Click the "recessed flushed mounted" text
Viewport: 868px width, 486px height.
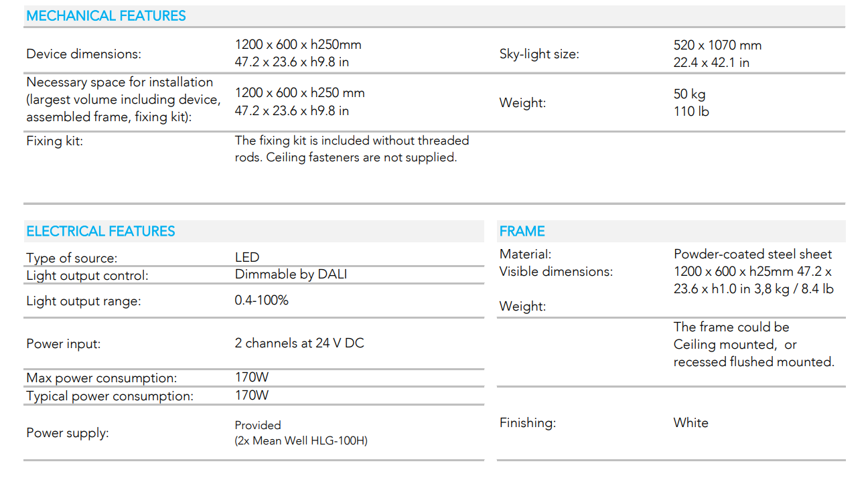[x=753, y=362]
